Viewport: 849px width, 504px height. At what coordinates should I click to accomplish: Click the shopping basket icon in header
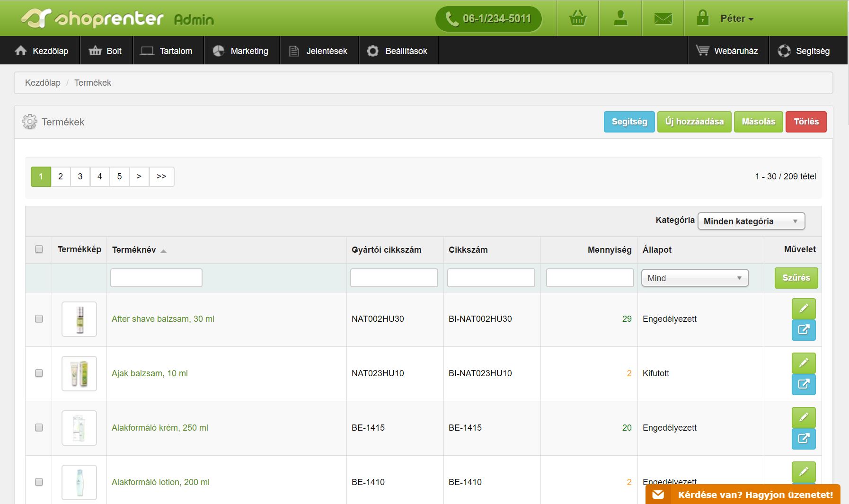pos(577,18)
